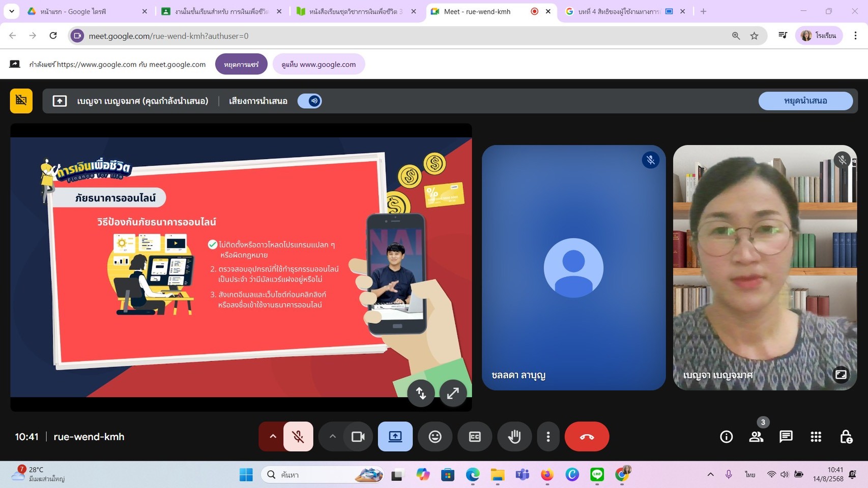Turn off the camera

click(358, 437)
